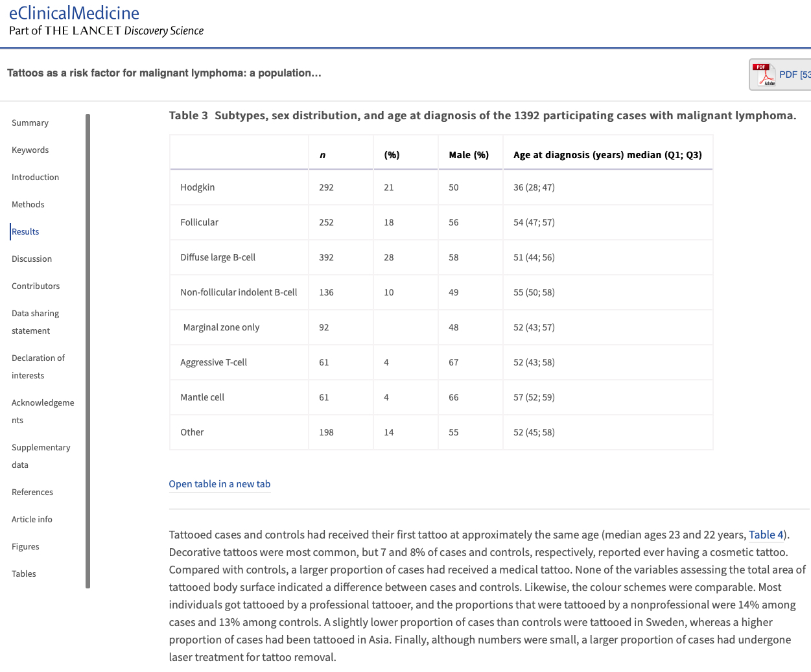Click the 'n' column header

(322, 155)
